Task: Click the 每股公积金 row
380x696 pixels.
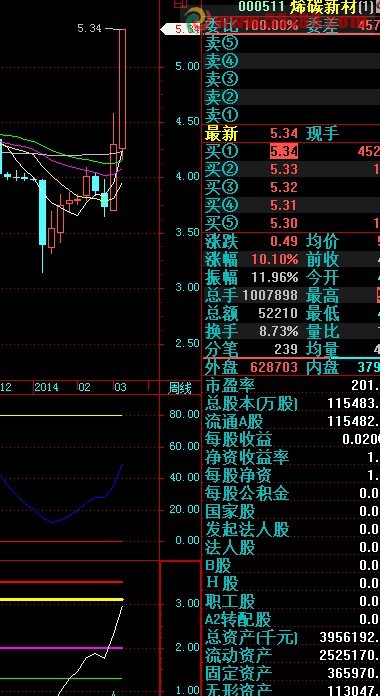Action: [291, 493]
